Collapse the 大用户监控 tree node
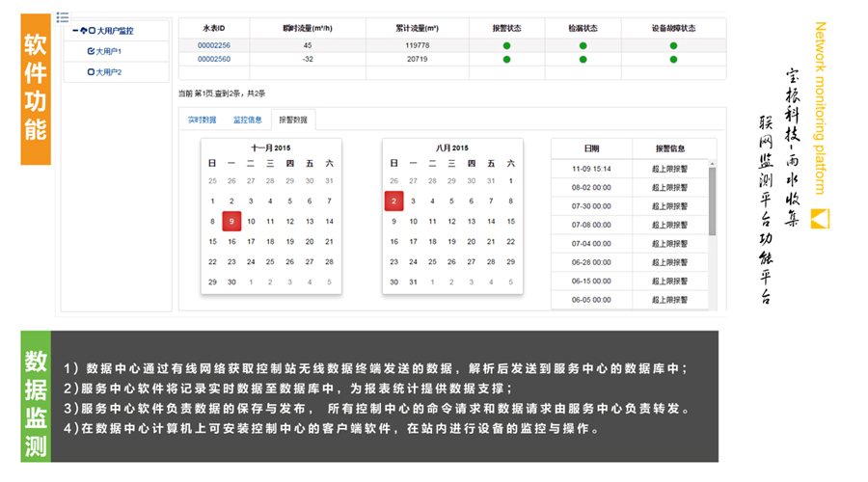Image resolution: width=868 pixels, height=482 pixels. (x=75, y=31)
